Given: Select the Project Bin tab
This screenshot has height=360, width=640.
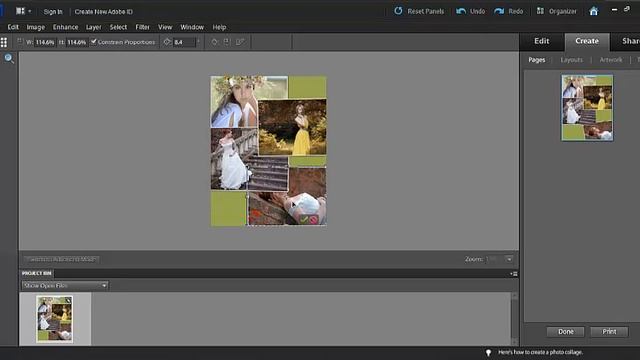Looking at the screenshot, I should (x=36, y=273).
